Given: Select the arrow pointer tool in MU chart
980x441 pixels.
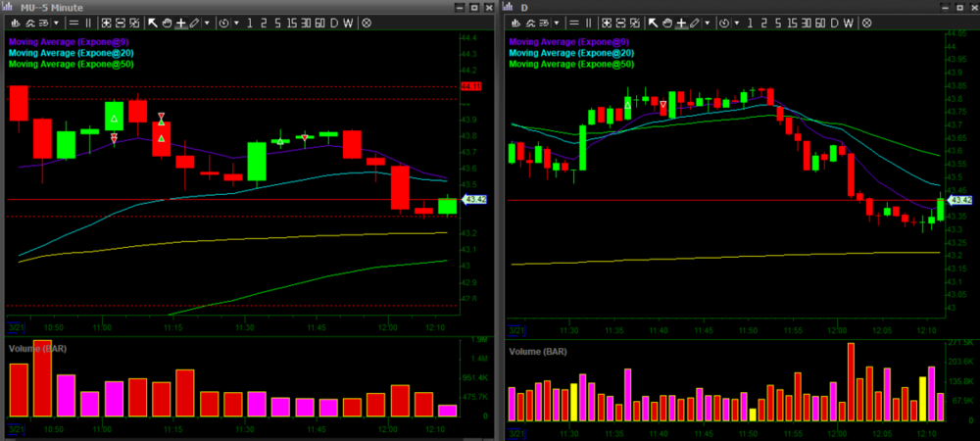Looking at the screenshot, I should [153, 23].
